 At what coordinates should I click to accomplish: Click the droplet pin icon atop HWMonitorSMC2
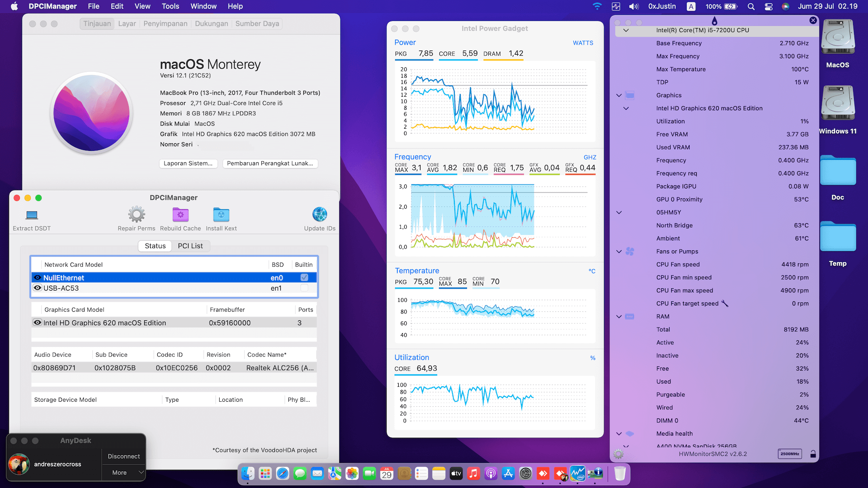(x=714, y=21)
